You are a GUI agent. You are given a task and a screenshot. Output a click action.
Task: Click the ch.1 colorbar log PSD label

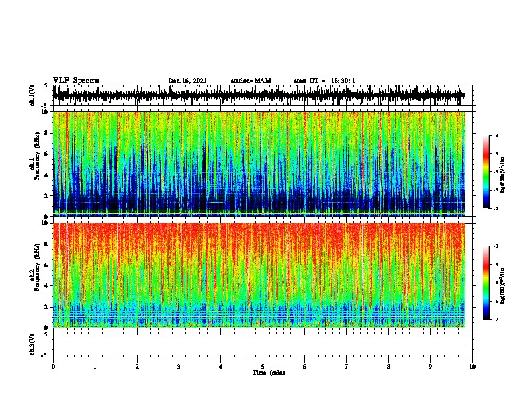coord(503,175)
